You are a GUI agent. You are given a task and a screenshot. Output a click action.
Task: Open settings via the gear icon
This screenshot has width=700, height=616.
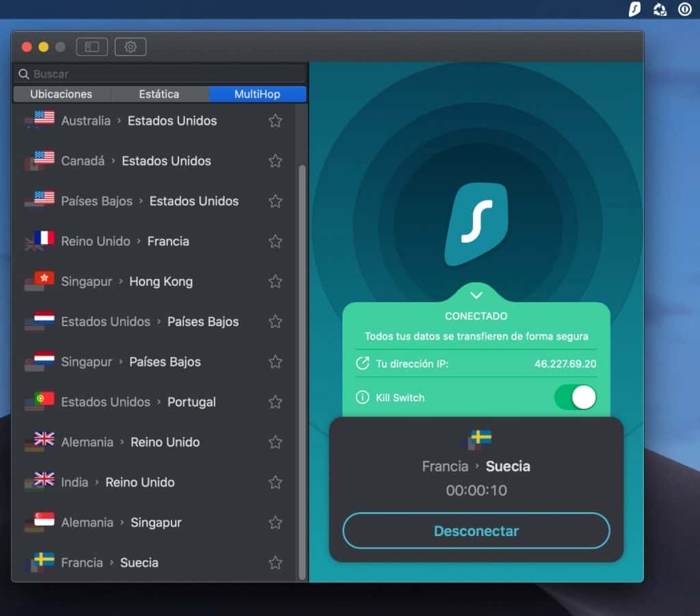(131, 47)
